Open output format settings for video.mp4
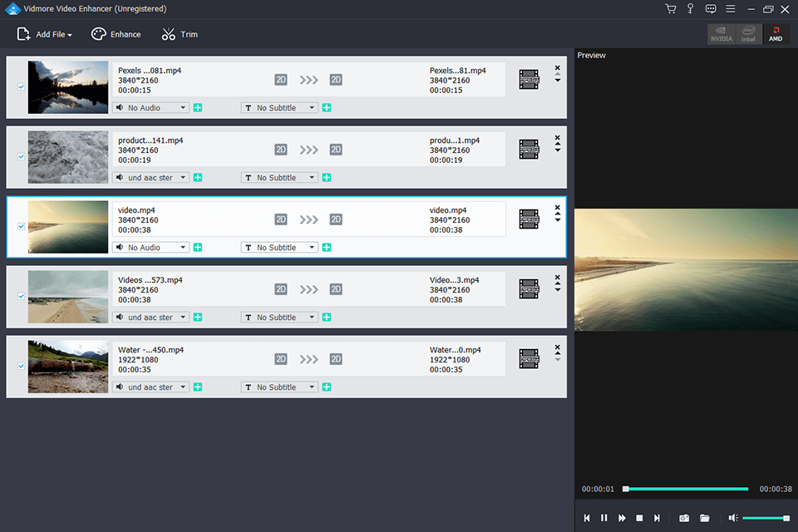This screenshot has height=532, width=798. click(x=529, y=219)
